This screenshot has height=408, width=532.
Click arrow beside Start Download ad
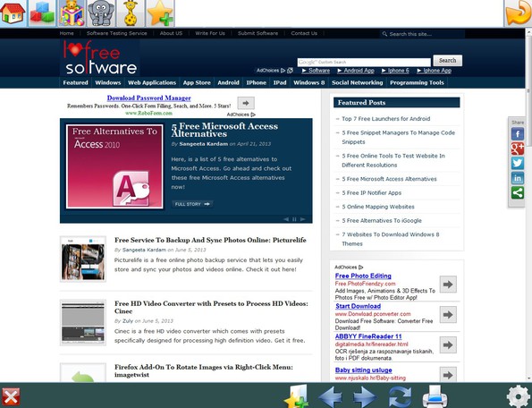(448, 315)
